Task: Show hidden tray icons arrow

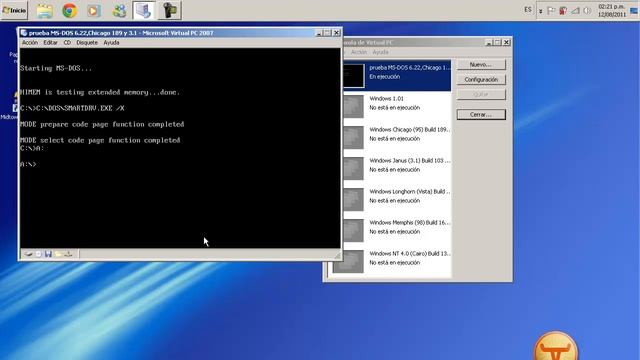Action: pyautogui.click(x=540, y=11)
